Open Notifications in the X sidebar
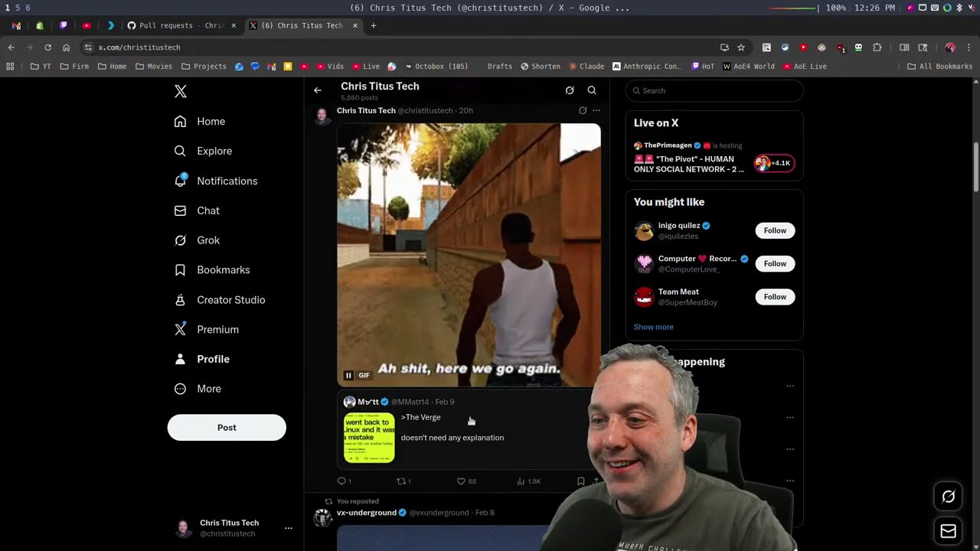This screenshot has width=980, height=551. [216, 181]
